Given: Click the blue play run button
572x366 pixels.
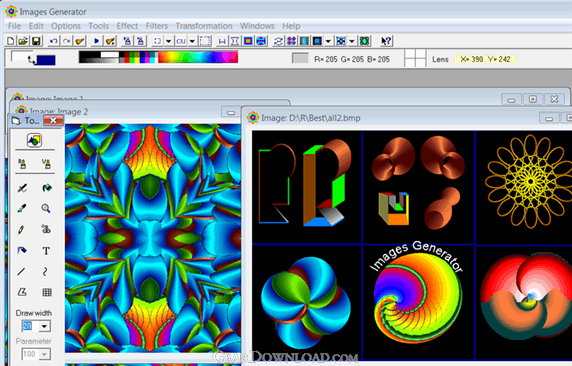Looking at the screenshot, I should click(x=97, y=41).
